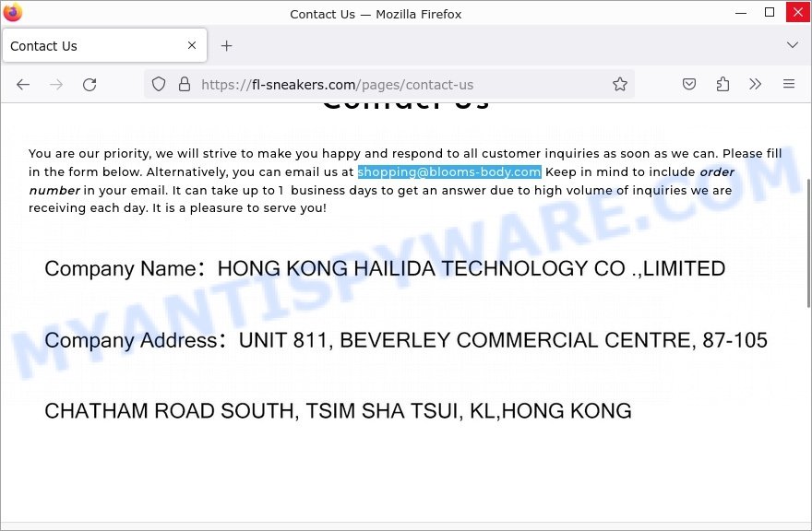Viewport: 812px width, 531px height.
Task: Close the Firefox window
Action: (798, 12)
